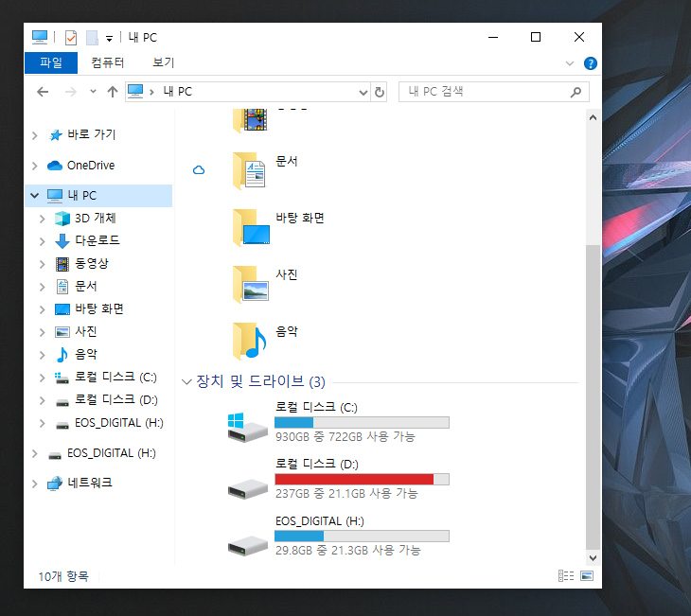Select 다운로드 in the sidebar
This screenshot has width=691, height=616.
(97, 240)
